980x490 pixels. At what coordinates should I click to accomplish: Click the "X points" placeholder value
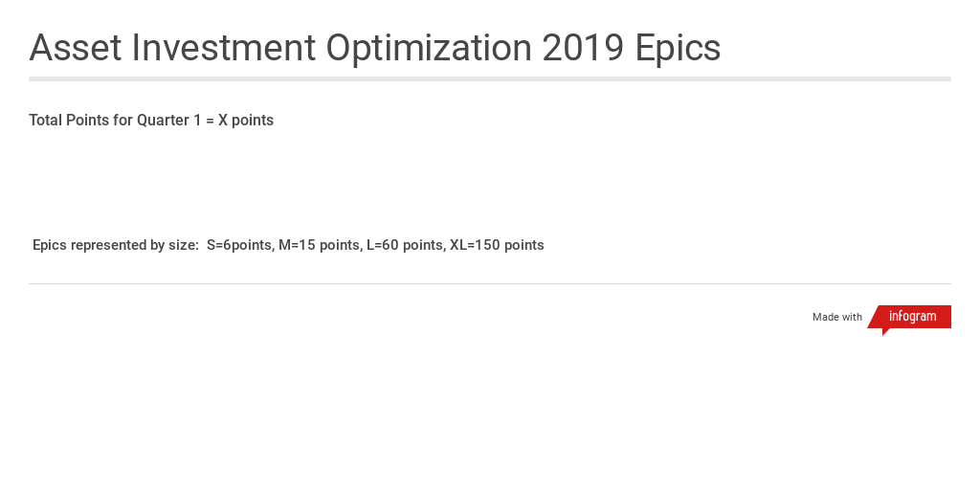(246, 121)
